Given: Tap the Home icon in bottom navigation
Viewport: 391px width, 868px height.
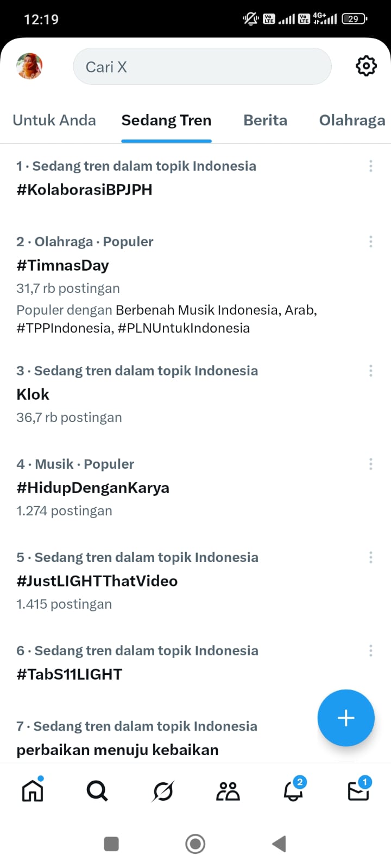Looking at the screenshot, I should 33,791.
